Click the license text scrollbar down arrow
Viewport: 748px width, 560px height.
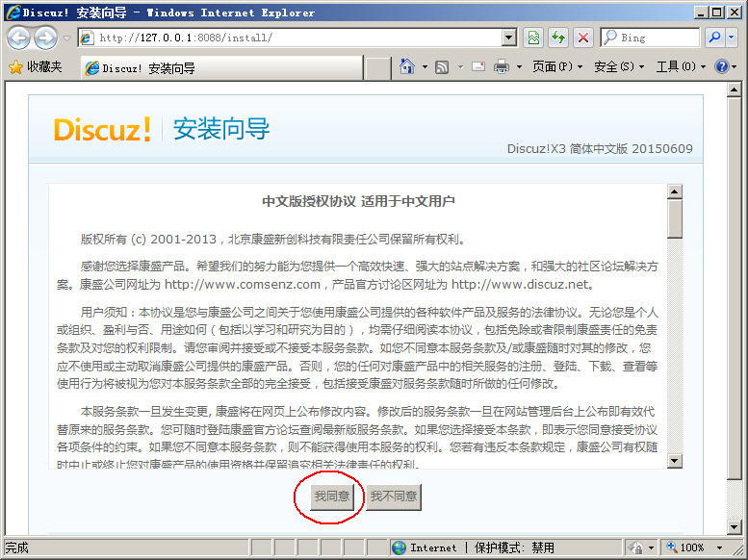tap(675, 460)
